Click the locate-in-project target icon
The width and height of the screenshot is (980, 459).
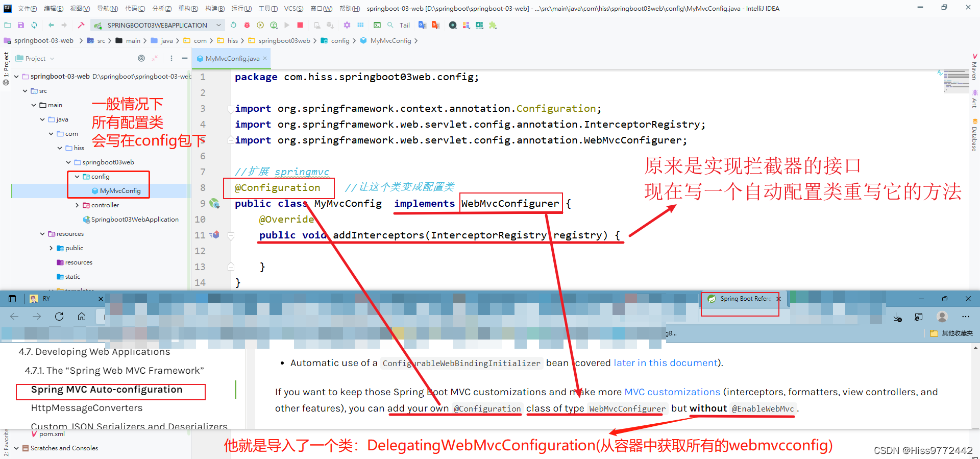pyautogui.click(x=141, y=58)
